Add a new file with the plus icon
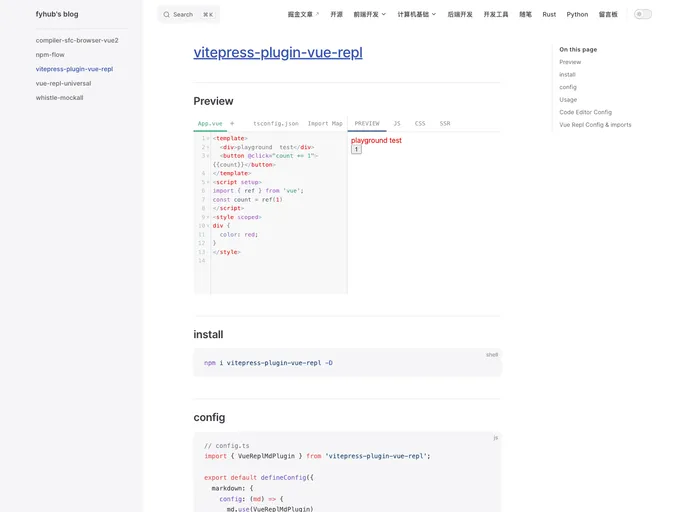Viewport: 688px width, 512px height. point(232,123)
